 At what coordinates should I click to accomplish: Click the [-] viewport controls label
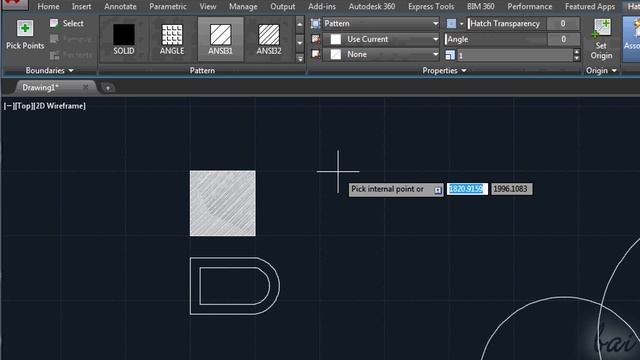[9, 106]
